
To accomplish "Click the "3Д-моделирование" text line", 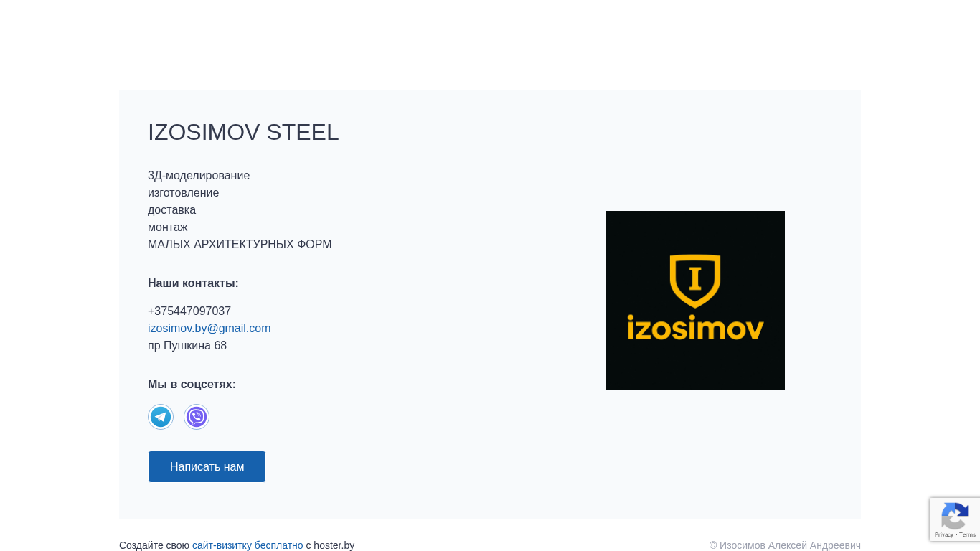I will (199, 176).
